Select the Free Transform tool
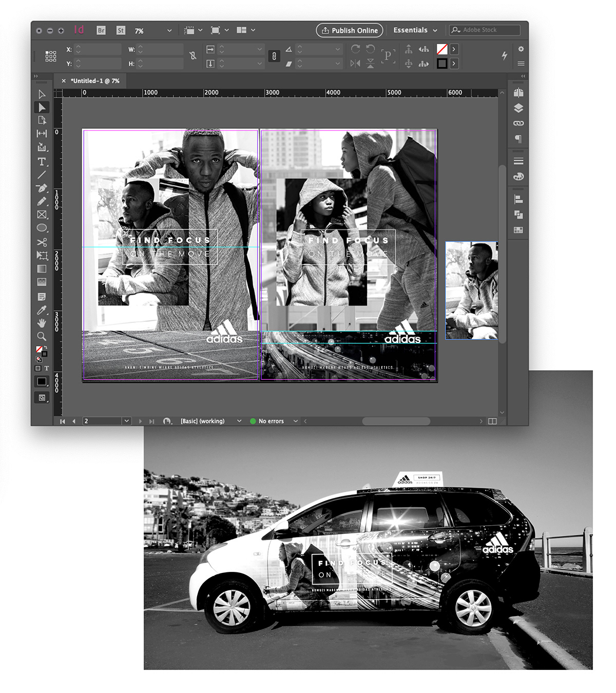This screenshot has height=693, width=616. tap(42, 255)
